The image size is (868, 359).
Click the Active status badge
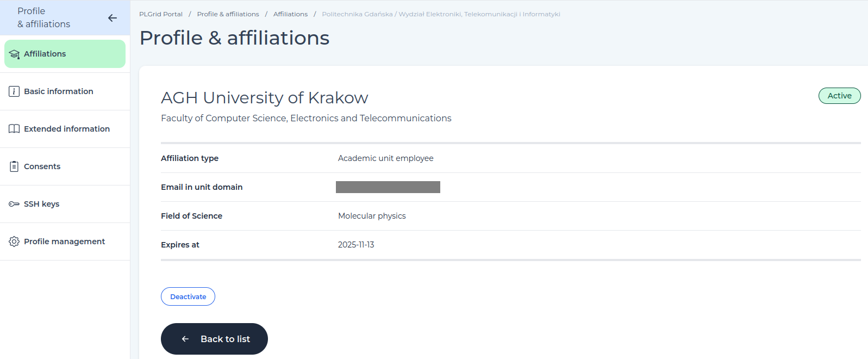click(839, 96)
